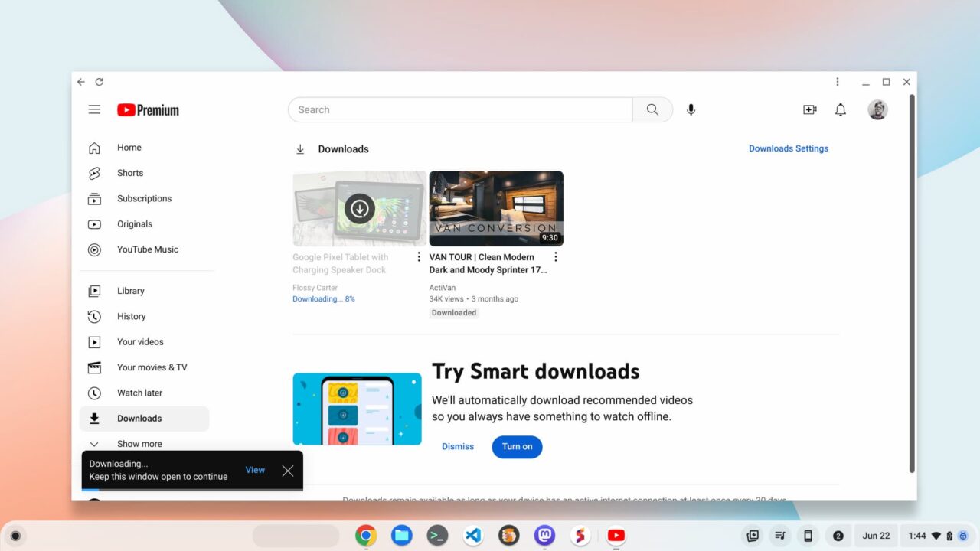Open Originals in sidebar
This screenshot has width=980, height=551.
pos(144,224)
